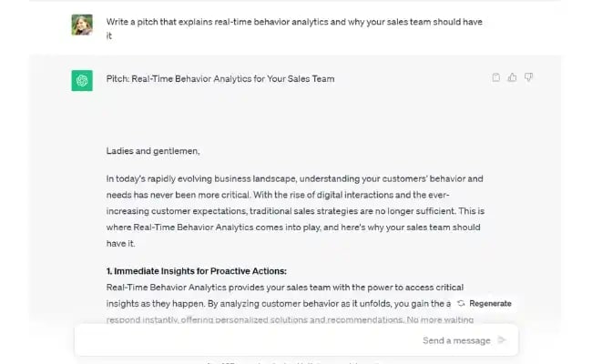The height and width of the screenshot is (364, 592).
Task: Click the faded line starting 'respond instantly'
Action: pos(273,319)
